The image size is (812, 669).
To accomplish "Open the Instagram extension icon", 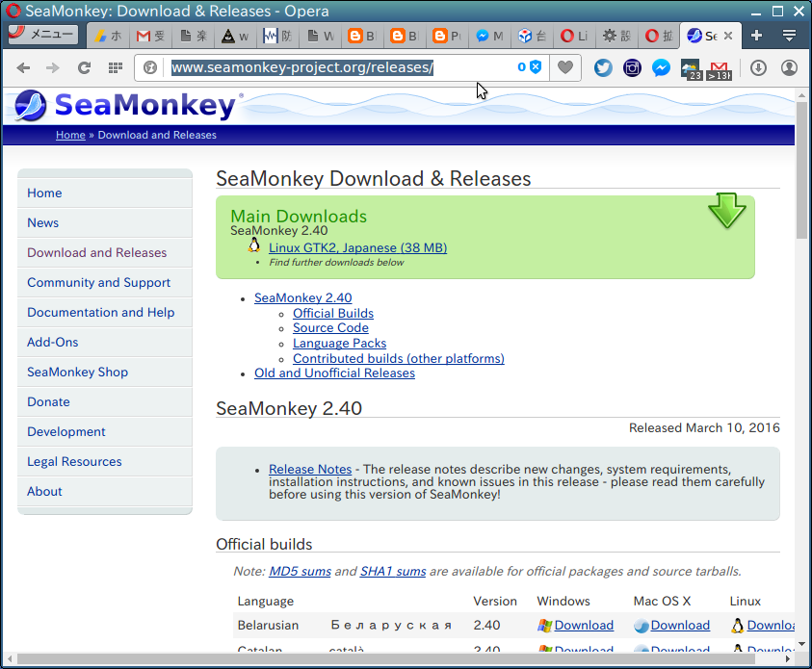I will (x=632, y=67).
